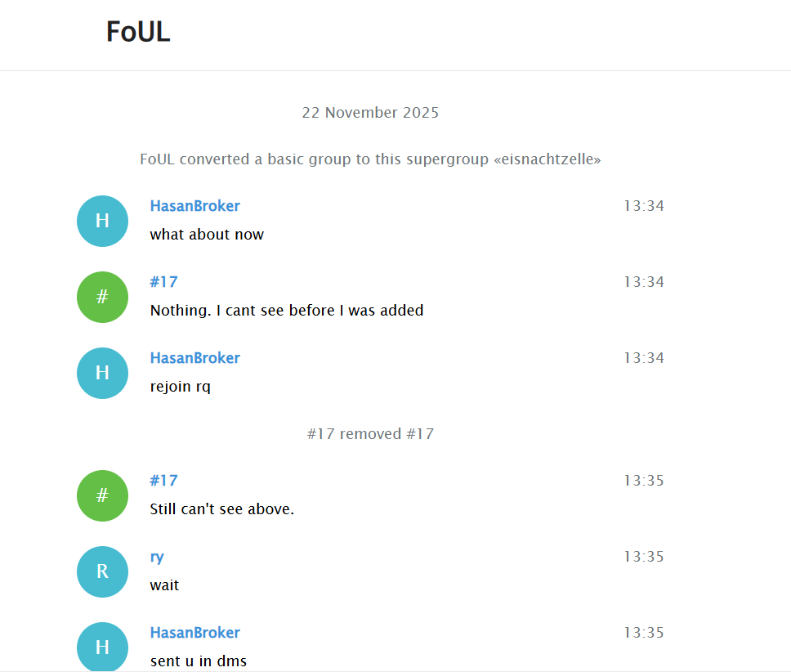Click the "sent u in dms" message text
791x672 pixels.
click(x=198, y=661)
